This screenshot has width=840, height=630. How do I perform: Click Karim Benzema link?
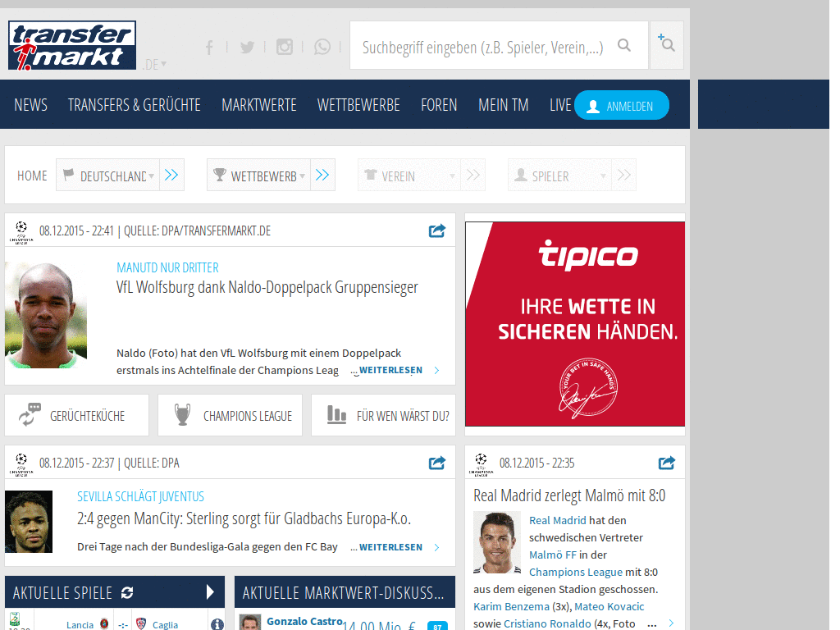pyautogui.click(x=512, y=606)
